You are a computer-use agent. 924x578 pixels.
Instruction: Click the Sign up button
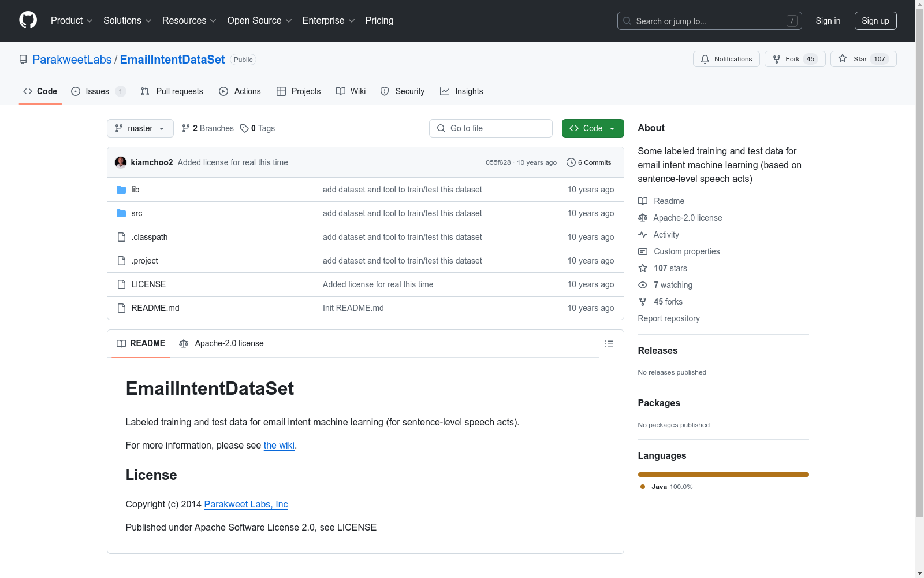pyautogui.click(x=875, y=21)
